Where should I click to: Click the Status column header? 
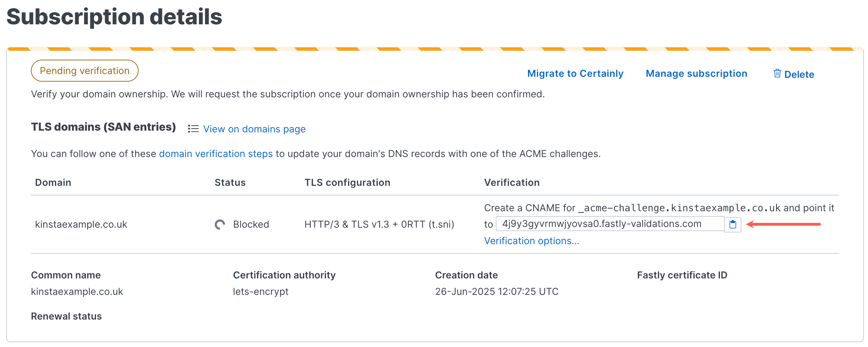pyautogui.click(x=230, y=182)
